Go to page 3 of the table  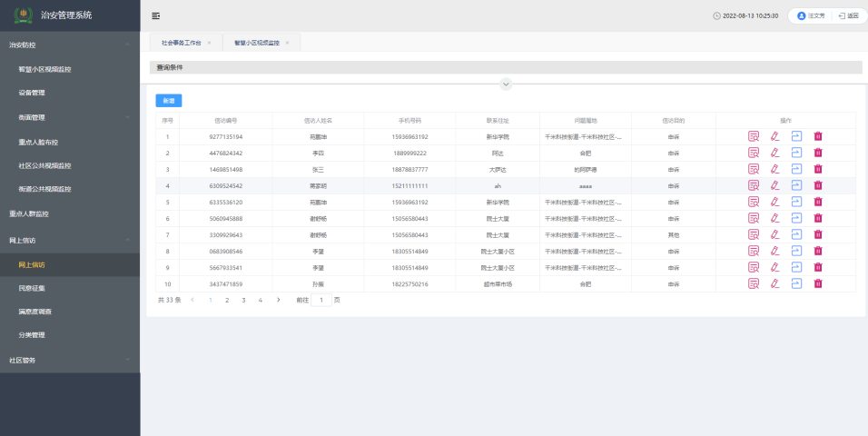243,300
